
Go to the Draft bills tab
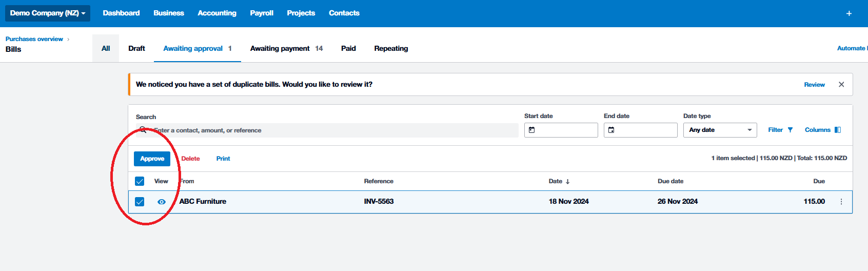coord(136,49)
